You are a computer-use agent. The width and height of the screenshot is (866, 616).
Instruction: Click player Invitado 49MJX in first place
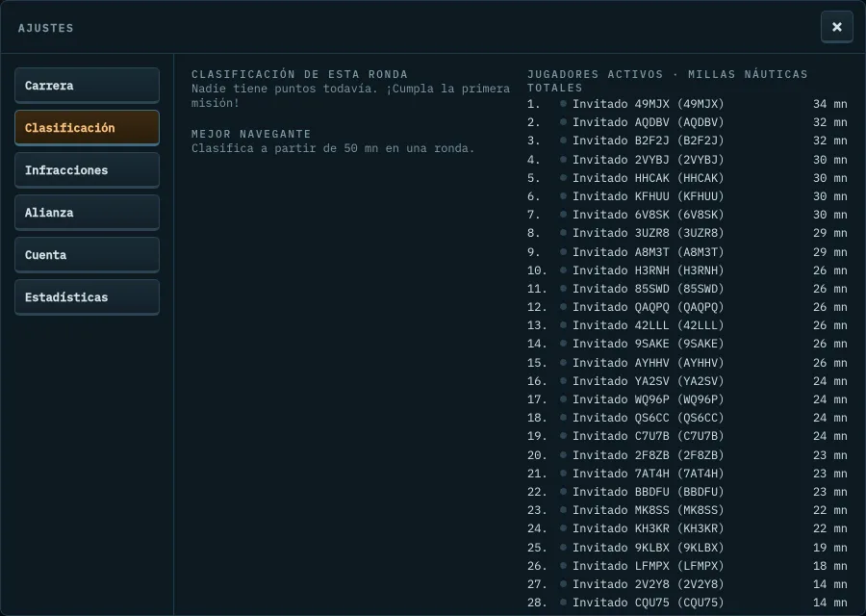[687, 104]
